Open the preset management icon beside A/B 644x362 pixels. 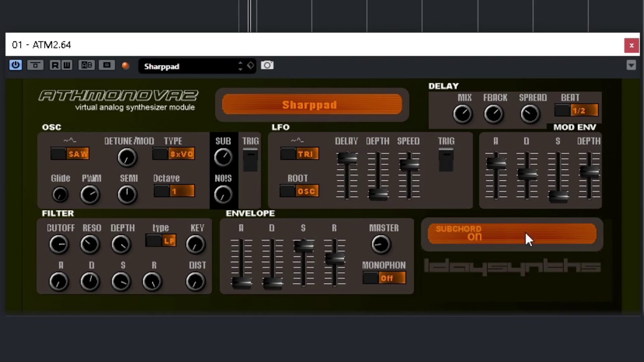(x=107, y=65)
